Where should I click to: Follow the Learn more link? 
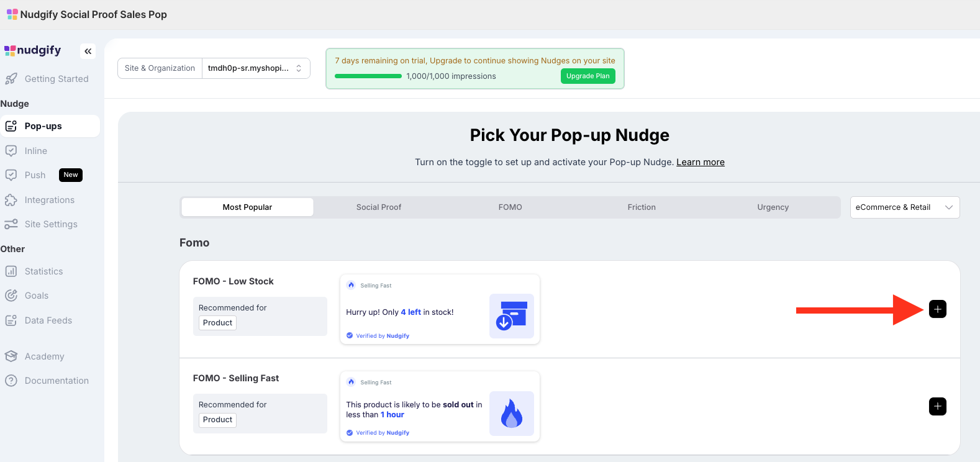tap(701, 162)
